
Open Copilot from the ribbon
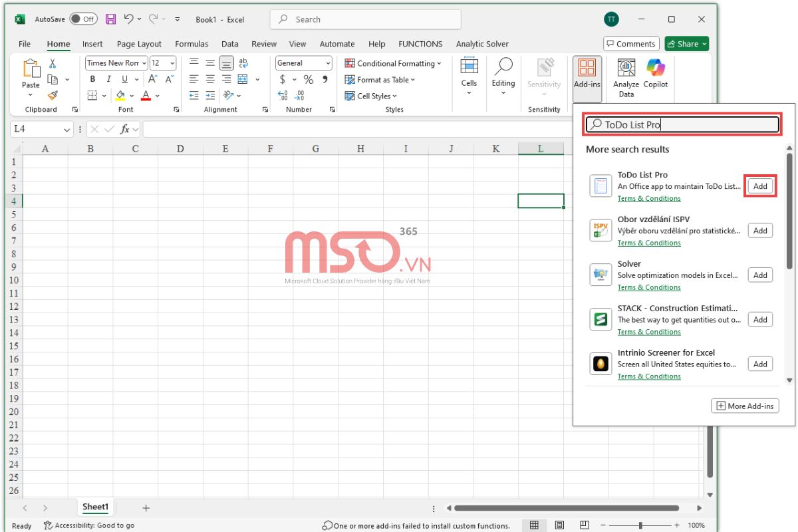pyautogui.click(x=656, y=73)
